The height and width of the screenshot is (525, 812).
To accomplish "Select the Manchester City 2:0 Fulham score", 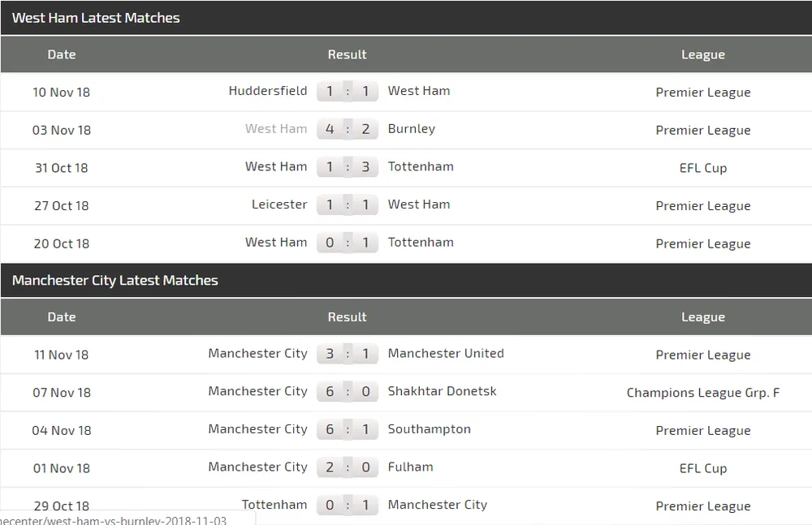I will pos(348,468).
